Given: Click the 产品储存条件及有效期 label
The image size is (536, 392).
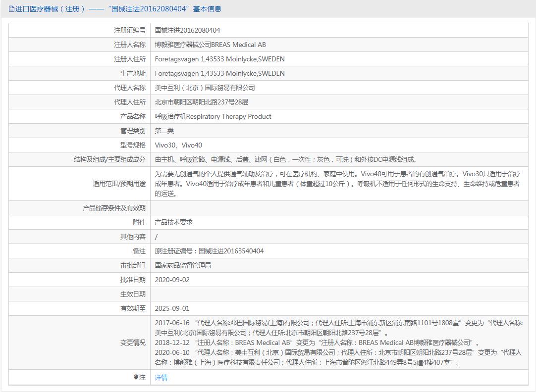Looking at the screenshot, I should (114, 208).
